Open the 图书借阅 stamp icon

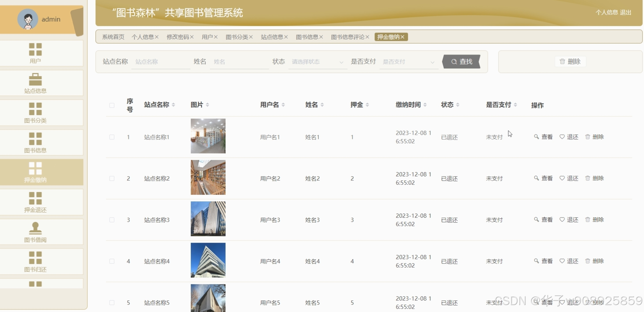pos(35,228)
